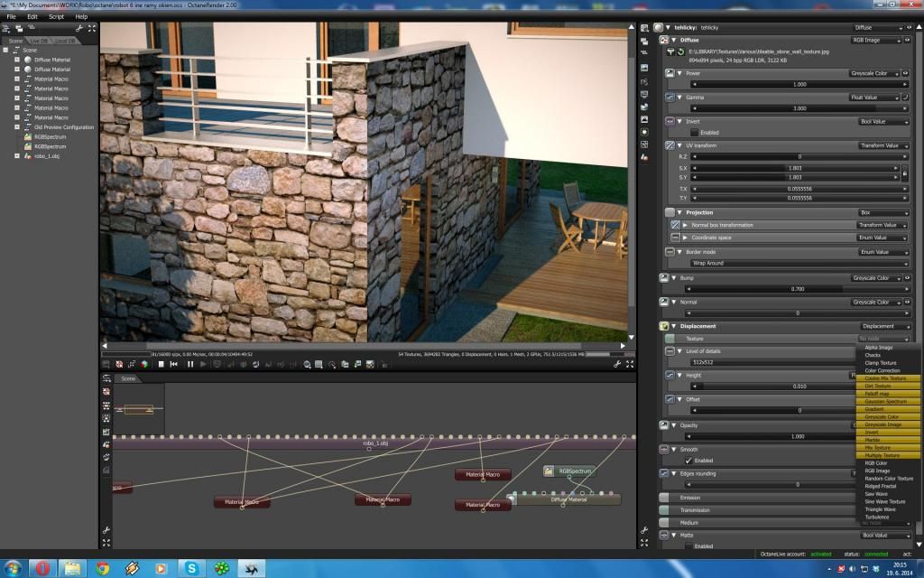Click the Opacity texture node icon
This screenshot has height=578, width=924.
pos(664,425)
